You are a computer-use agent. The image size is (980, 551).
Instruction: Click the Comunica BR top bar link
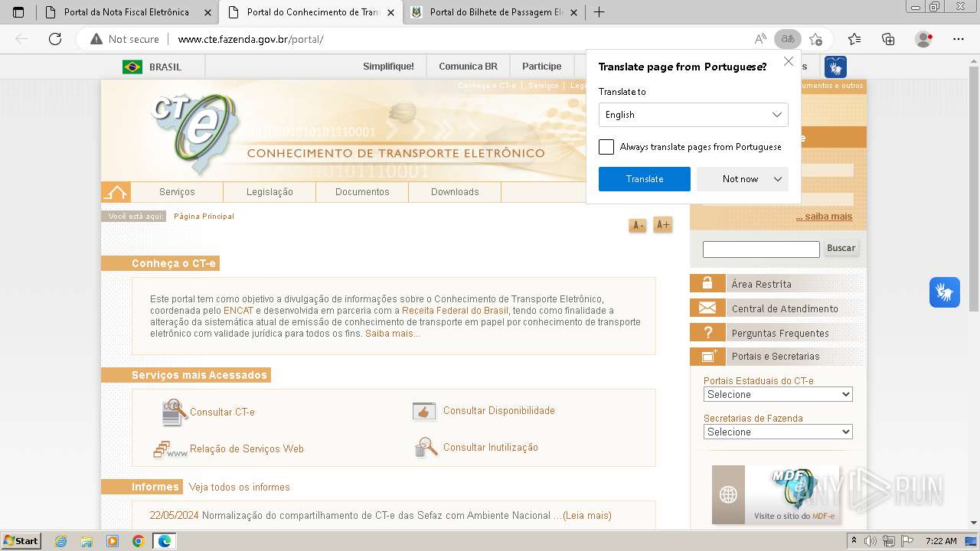[468, 67]
